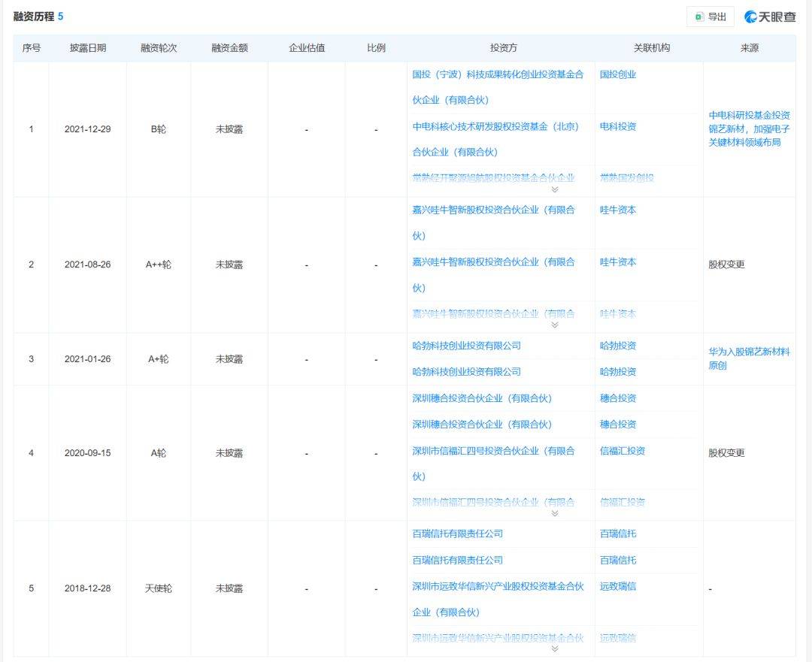Open first 哇牛资本 institution link
Viewport: 812px width, 662px height.
(x=617, y=210)
